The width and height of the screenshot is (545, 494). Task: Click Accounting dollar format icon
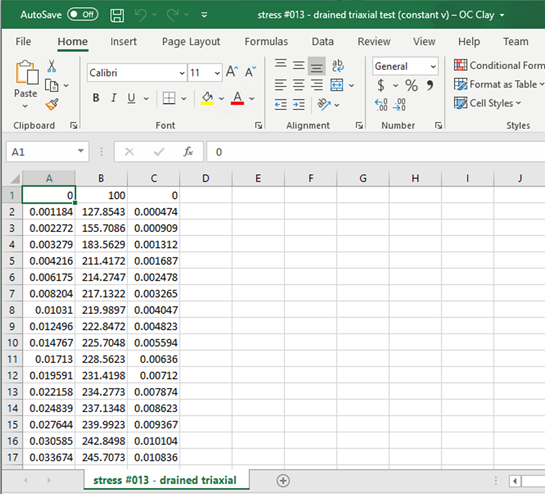point(381,85)
